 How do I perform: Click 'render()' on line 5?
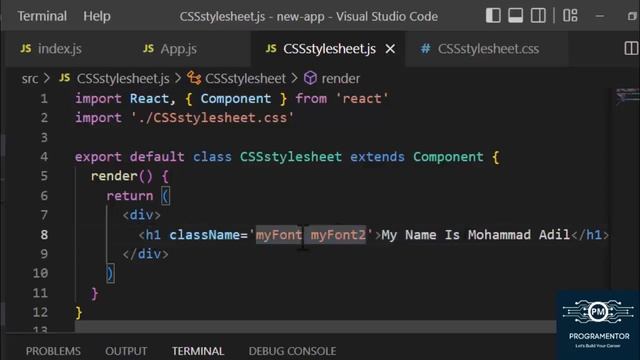point(122,176)
